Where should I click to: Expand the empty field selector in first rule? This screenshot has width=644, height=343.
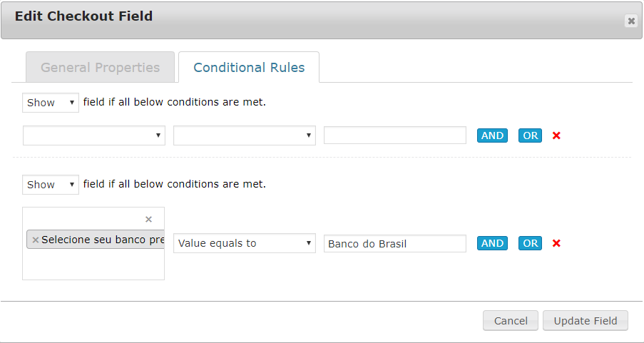94,135
